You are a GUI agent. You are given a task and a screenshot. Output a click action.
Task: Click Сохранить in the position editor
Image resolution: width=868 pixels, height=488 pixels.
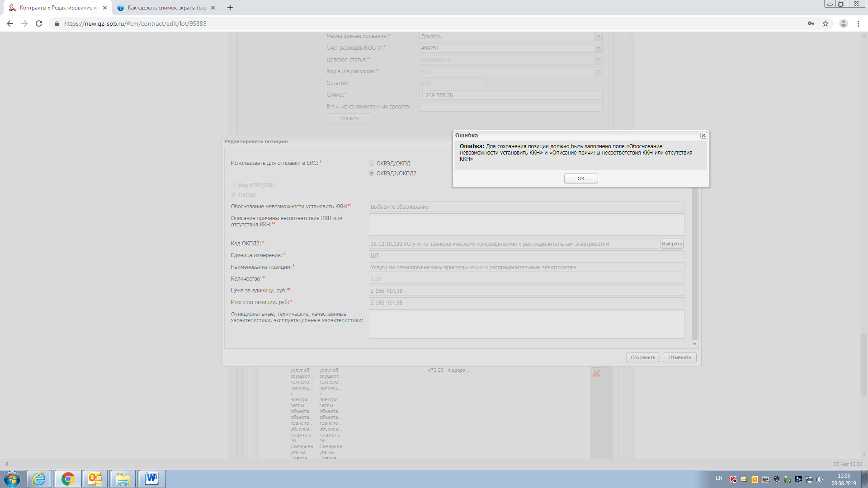click(643, 357)
